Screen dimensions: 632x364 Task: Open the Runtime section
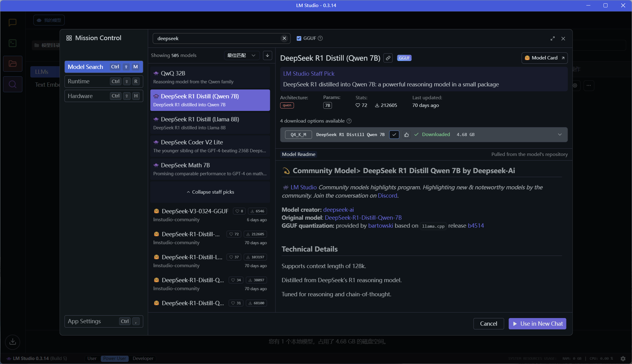coord(104,82)
